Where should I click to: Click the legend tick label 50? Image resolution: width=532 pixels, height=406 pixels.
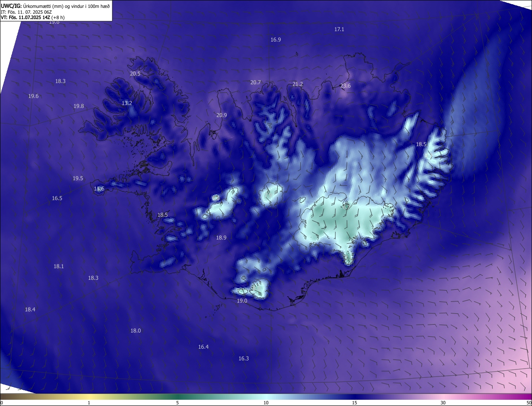point(529,403)
